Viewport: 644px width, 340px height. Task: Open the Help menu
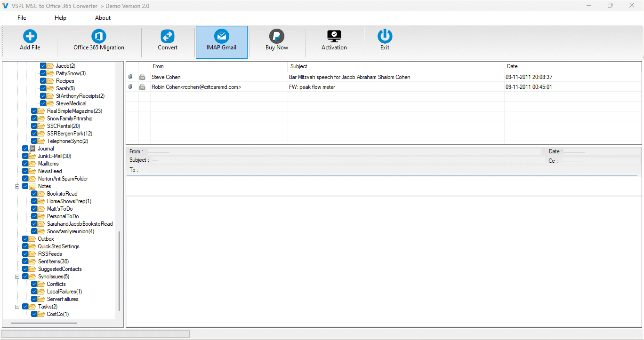(x=60, y=18)
